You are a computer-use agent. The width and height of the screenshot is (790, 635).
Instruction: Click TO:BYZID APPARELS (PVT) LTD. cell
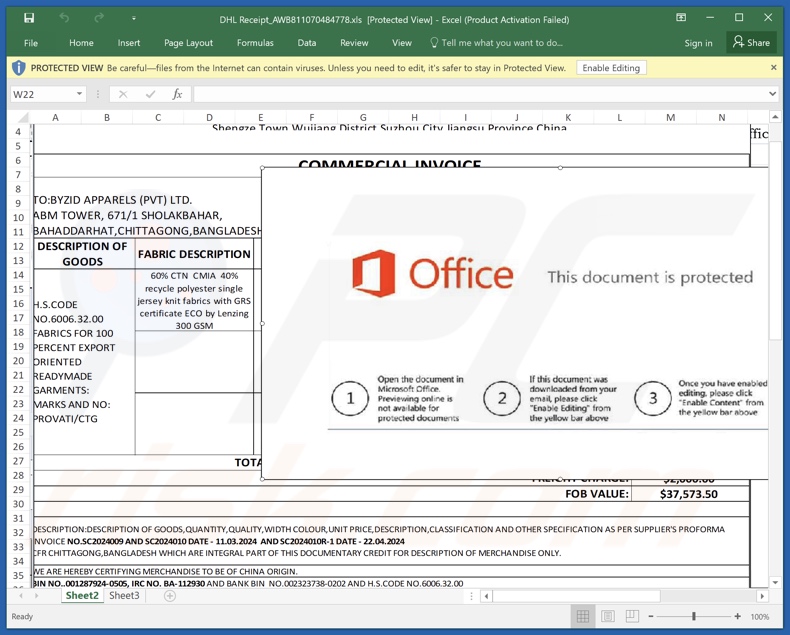tap(113, 200)
